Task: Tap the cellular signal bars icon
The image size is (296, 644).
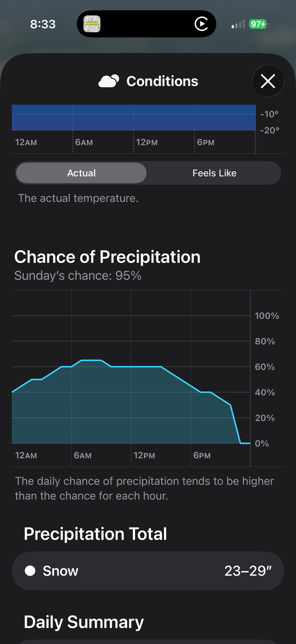Action: 238,24
